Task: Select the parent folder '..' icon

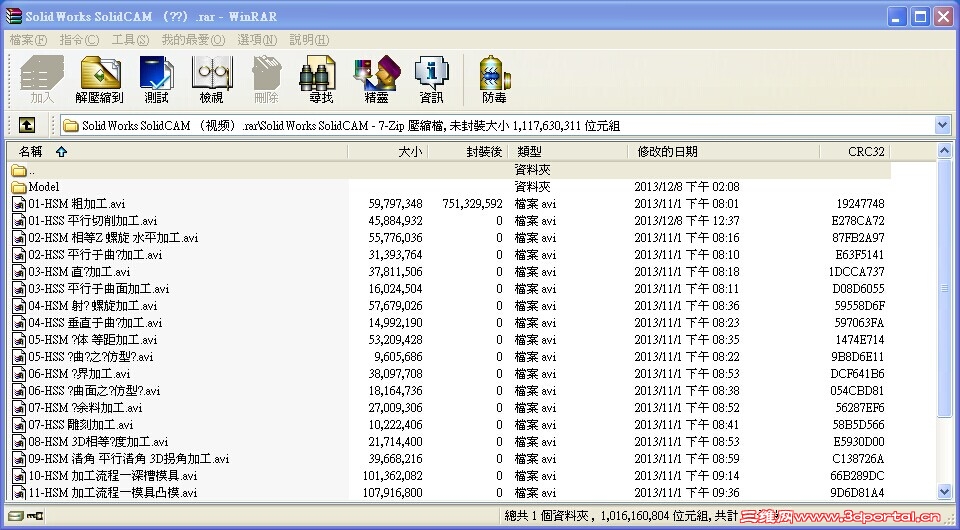Action: (x=19, y=170)
